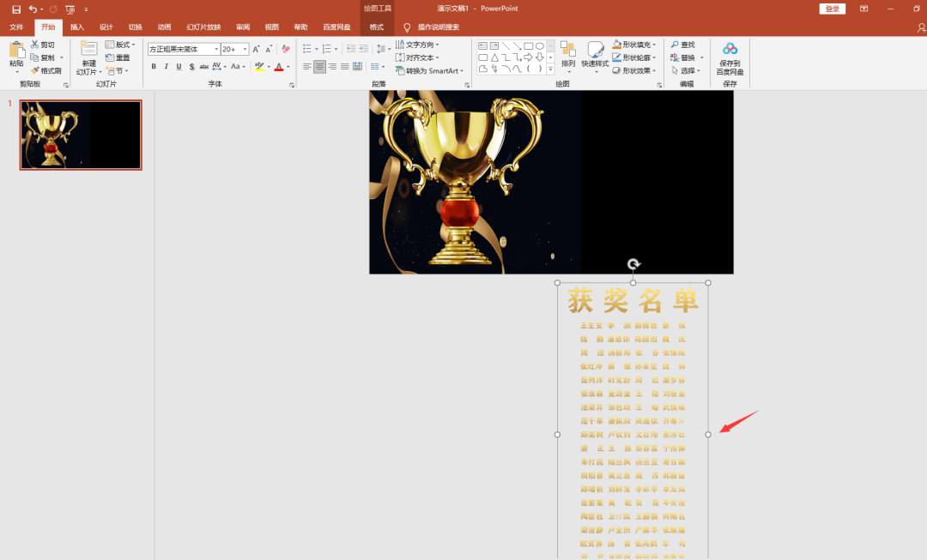Click Convert to SmartArt button
The width and height of the screenshot is (927, 560).
[429, 71]
